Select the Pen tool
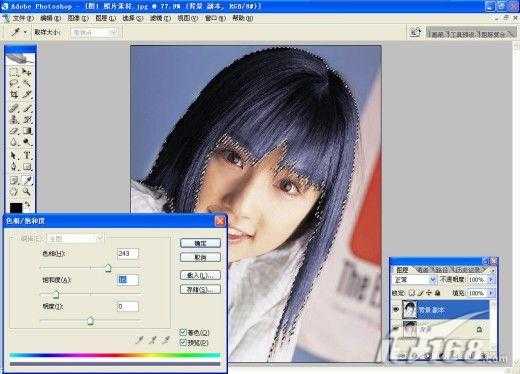Screen dimensions: 520x374 (14, 167)
